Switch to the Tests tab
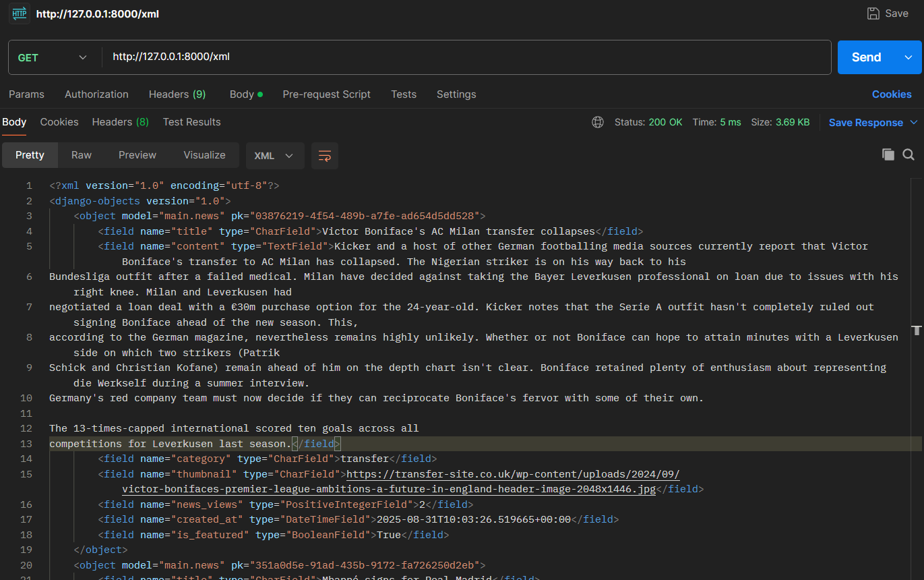The height and width of the screenshot is (580, 924). tap(404, 94)
